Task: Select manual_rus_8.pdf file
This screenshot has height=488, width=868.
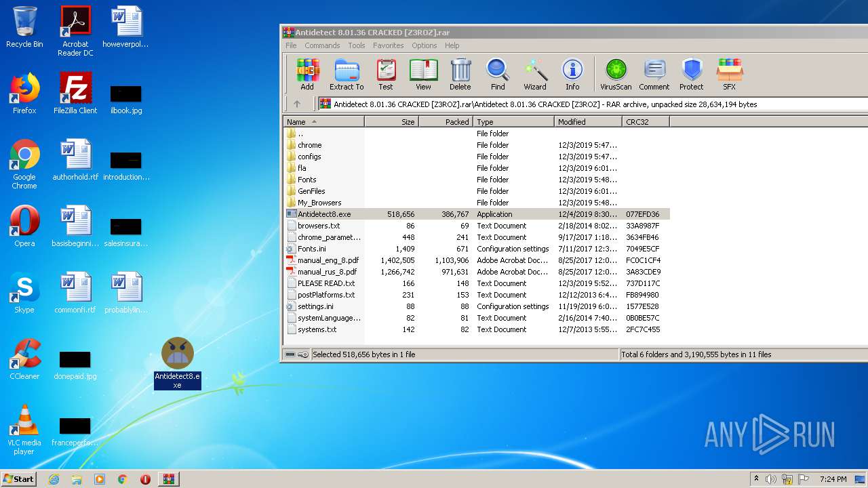Action: click(476, 272)
